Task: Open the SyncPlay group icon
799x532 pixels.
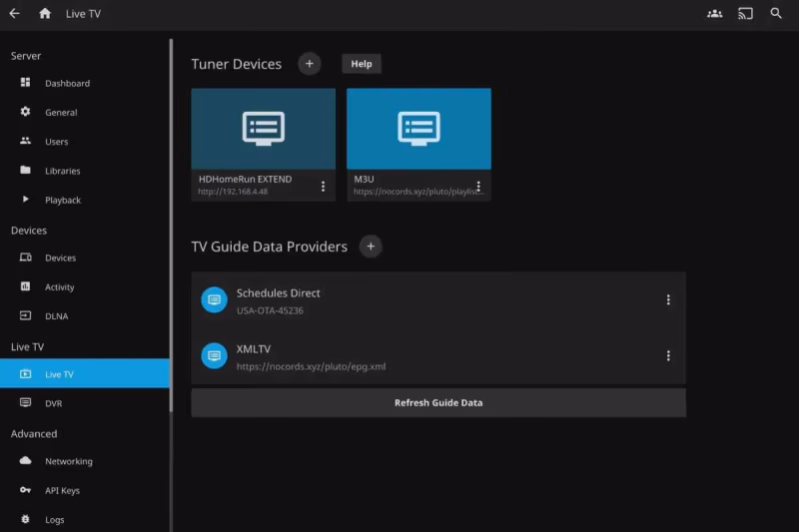Action: point(714,14)
